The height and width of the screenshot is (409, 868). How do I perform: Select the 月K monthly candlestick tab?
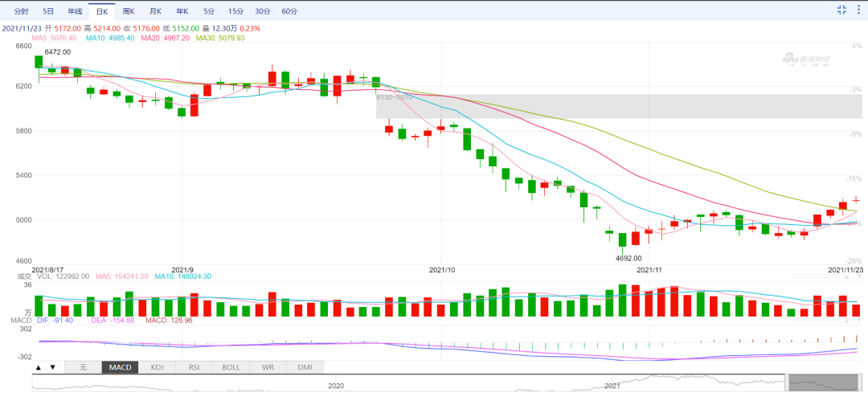point(155,11)
